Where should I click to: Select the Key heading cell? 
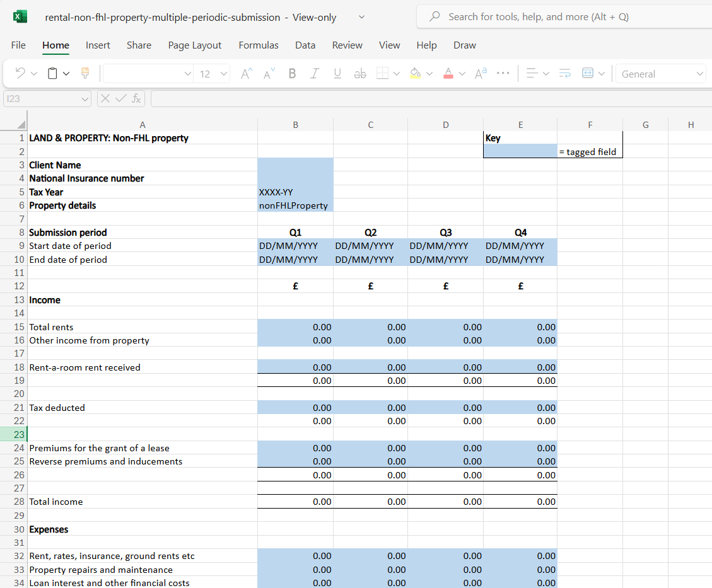pyautogui.click(x=520, y=138)
